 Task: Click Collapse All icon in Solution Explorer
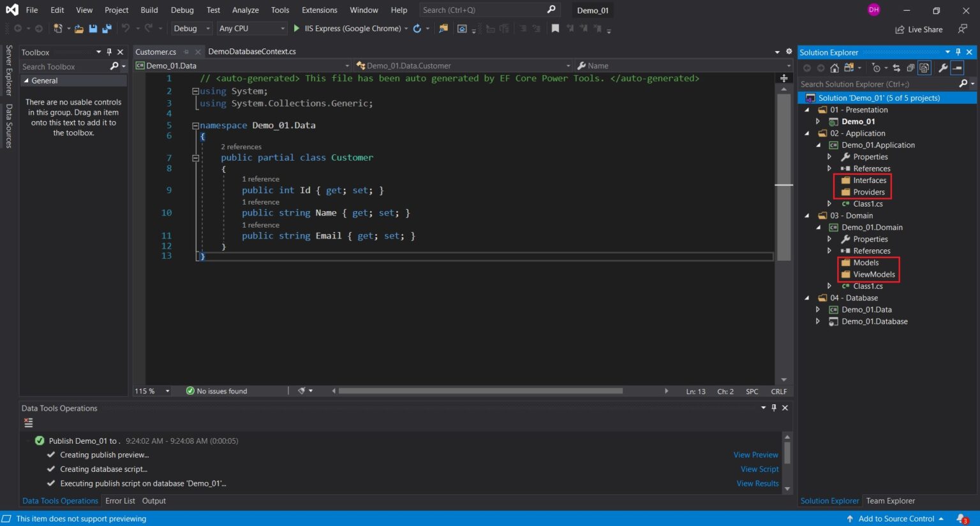point(910,68)
